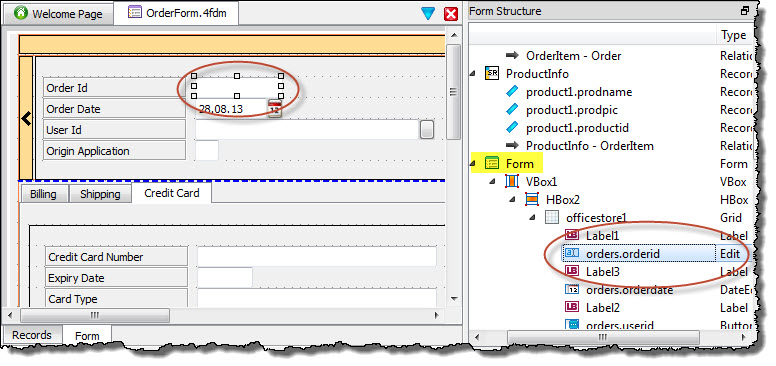
Task: Select product1.prodname field row
Action: (x=579, y=92)
